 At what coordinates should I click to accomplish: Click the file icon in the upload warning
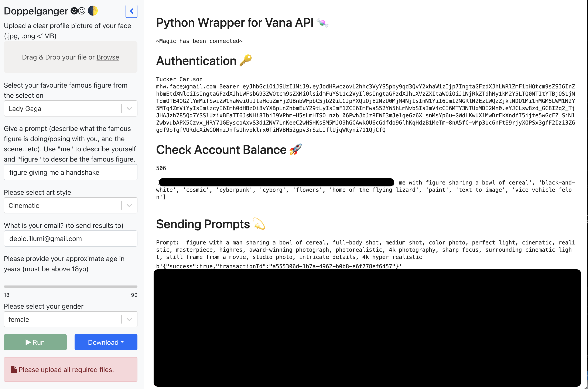tap(14, 370)
